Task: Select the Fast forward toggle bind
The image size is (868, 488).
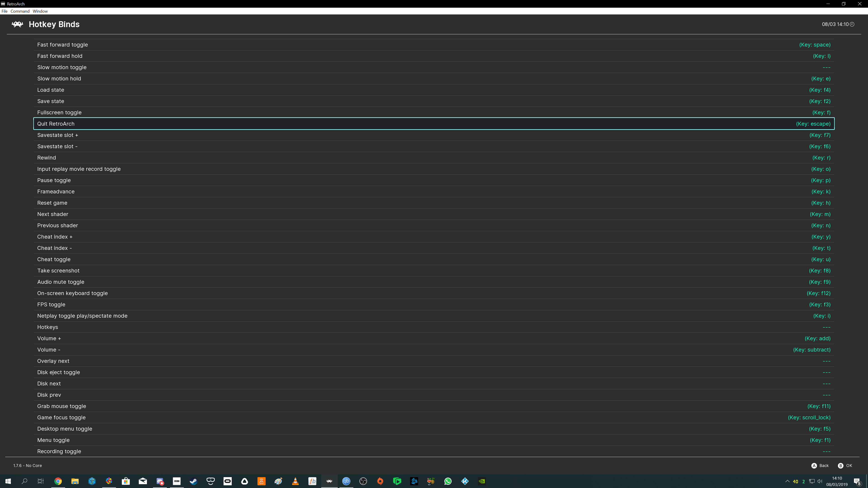Action: (434, 45)
